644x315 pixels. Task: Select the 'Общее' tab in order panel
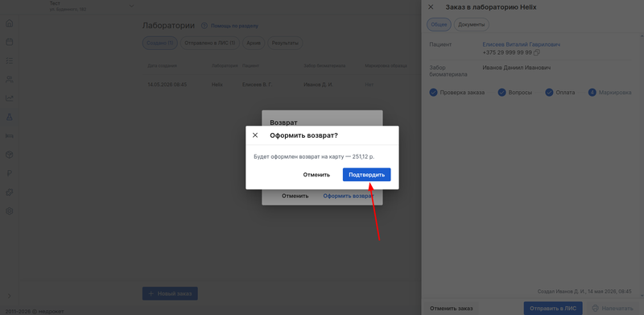(439, 25)
